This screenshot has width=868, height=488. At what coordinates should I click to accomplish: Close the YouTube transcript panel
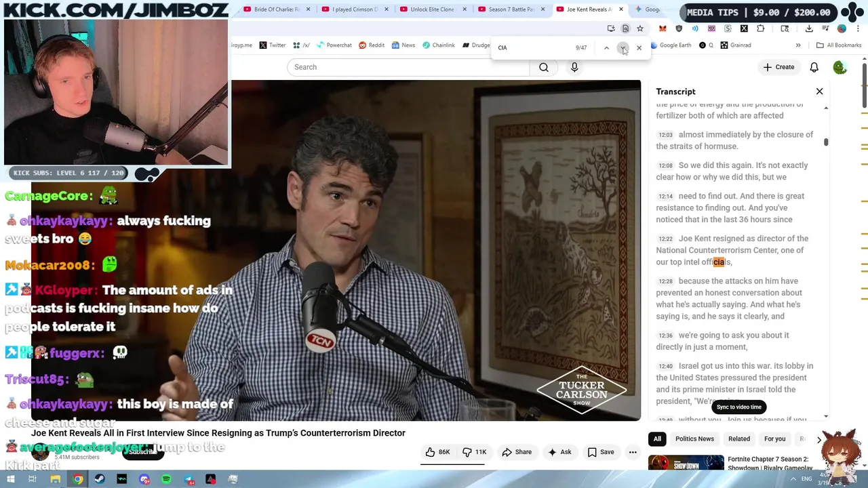[819, 91]
